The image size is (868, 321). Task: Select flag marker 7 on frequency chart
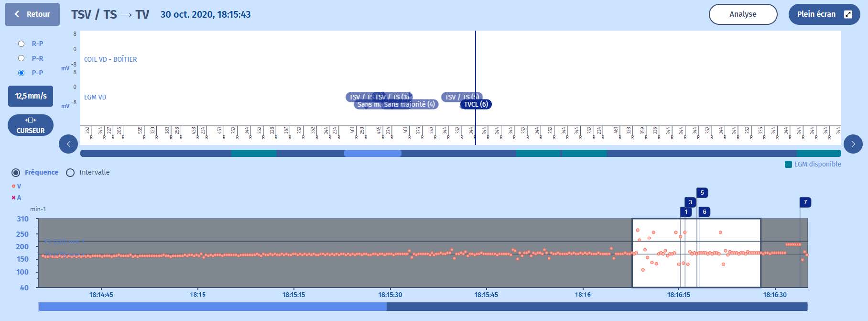coord(805,202)
